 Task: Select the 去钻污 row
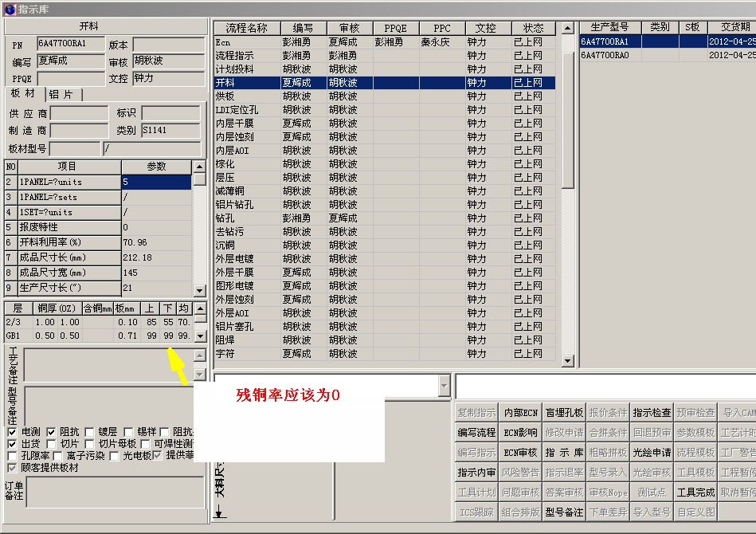point(385,232)
